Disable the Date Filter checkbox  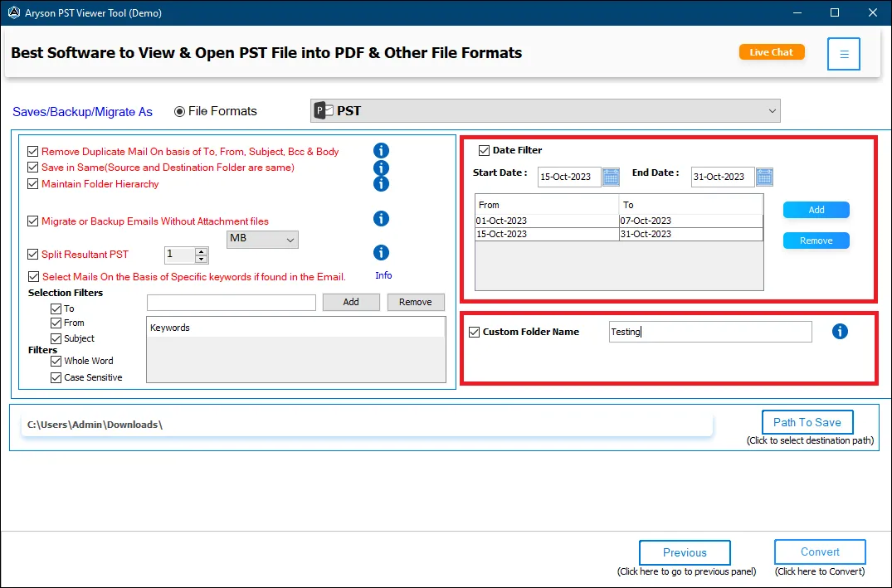tap(484, 150)
